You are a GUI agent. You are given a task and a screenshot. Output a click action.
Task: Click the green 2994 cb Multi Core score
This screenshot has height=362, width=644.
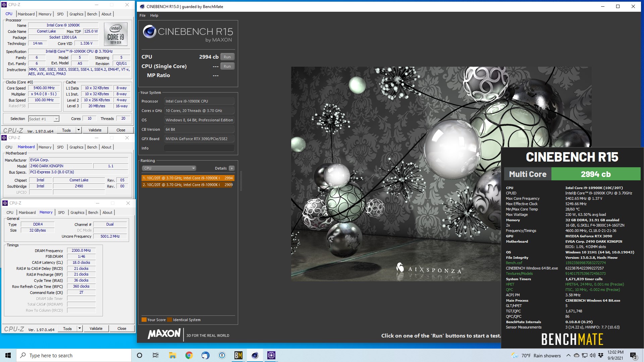[x=596, y=174]
